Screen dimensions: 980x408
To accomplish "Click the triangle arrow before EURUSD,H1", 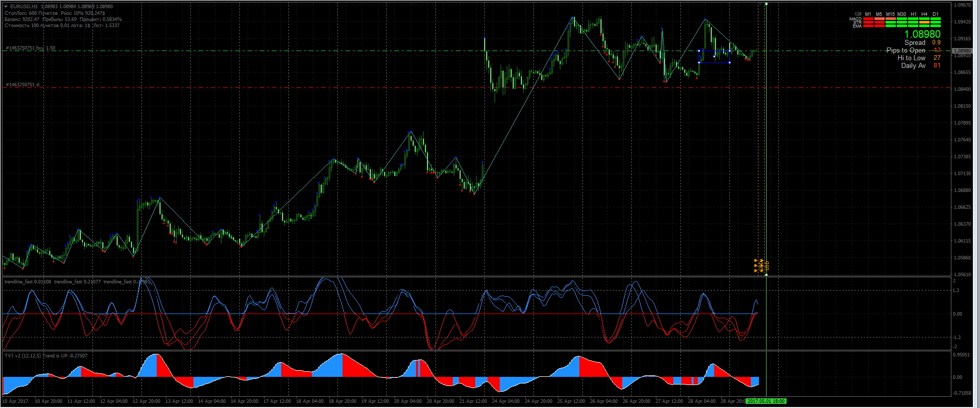I will [6, 7].
